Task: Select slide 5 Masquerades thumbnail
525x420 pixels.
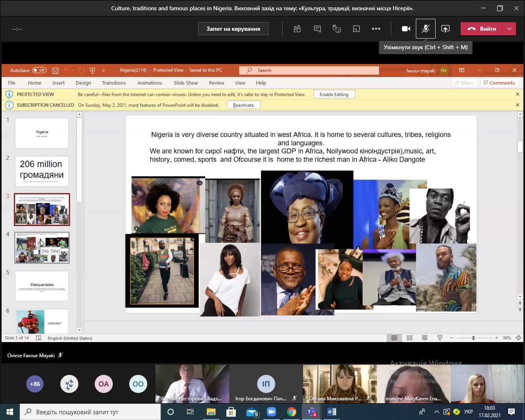Action: tap(42, 286)
